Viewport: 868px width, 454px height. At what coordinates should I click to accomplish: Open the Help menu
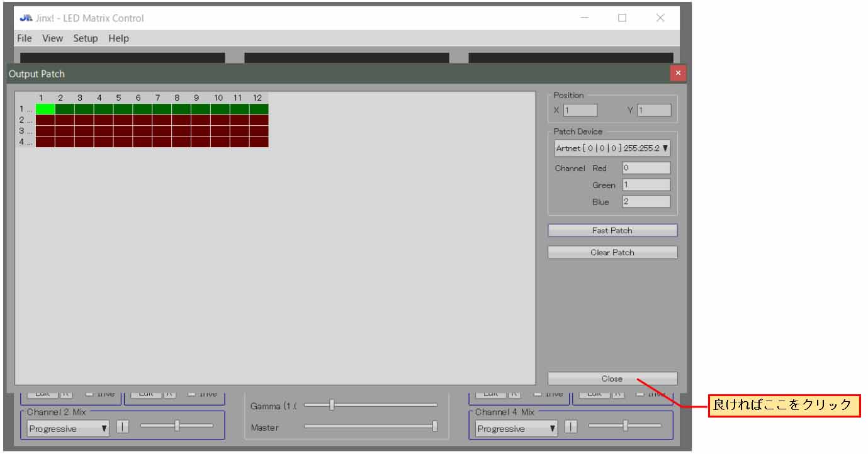coord(118,38)
